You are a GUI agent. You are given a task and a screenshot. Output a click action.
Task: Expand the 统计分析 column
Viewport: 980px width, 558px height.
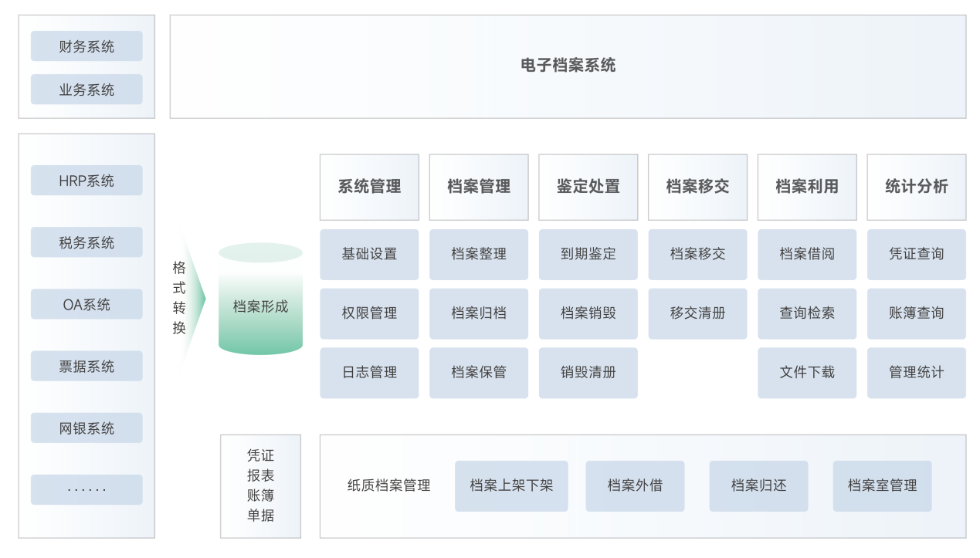tap(917, 187)
